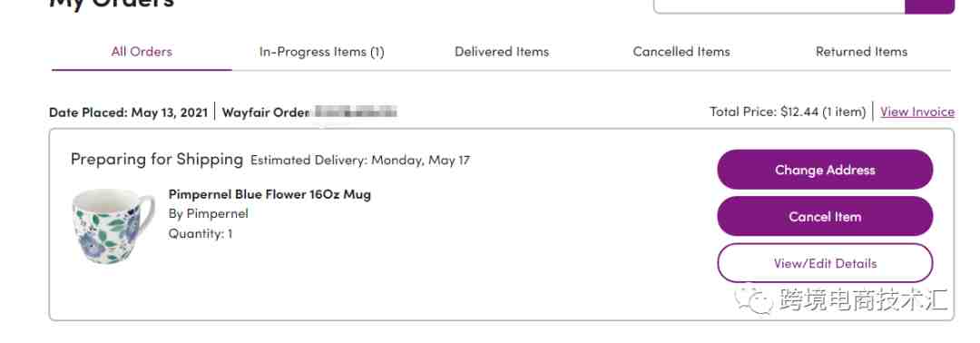Open Pimpernel Blue Flower 16Oz Mug title
The height and width of the screenshot is (343, 980).
(269, 194)
